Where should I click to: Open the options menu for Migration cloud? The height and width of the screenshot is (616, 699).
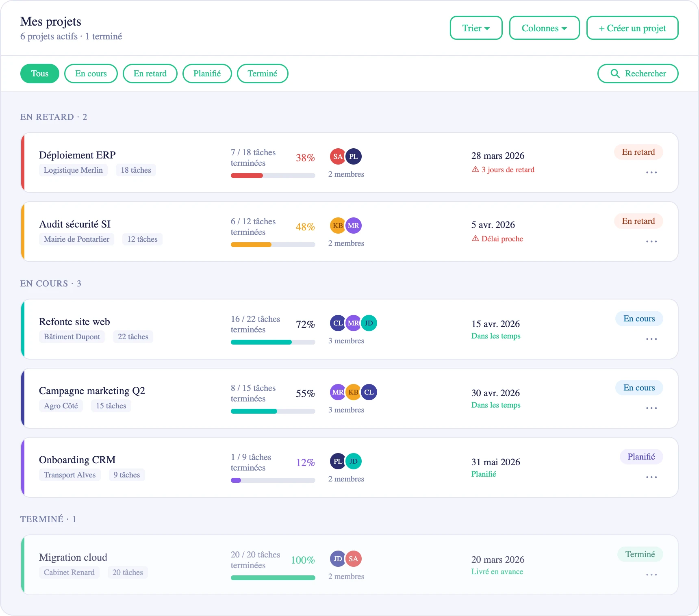click(651, 574)
